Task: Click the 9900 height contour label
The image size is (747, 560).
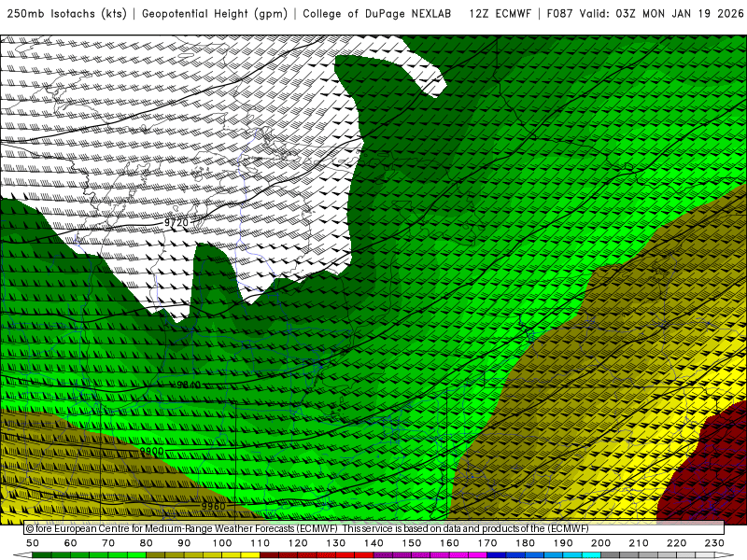Action: 151,452
